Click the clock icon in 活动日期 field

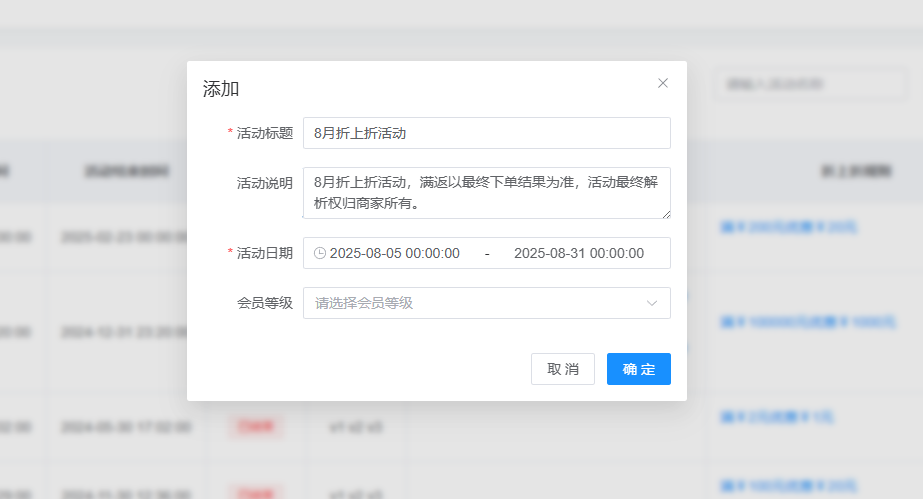coord(320,253)
